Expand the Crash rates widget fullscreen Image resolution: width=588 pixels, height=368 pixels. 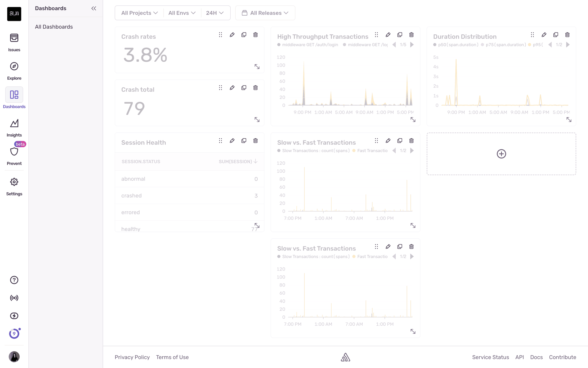tap(257, 67)
